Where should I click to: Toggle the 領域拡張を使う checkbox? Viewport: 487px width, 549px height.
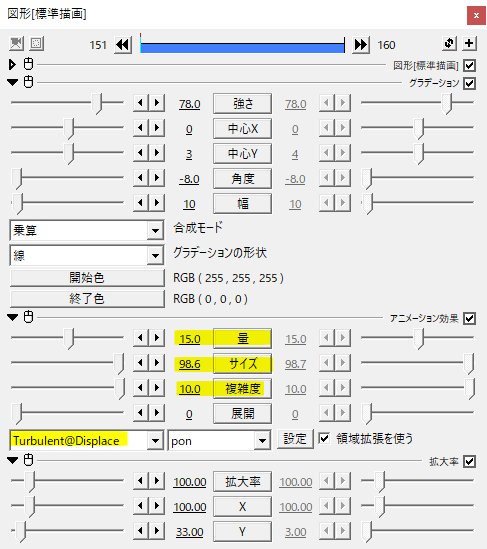[324, 438]
